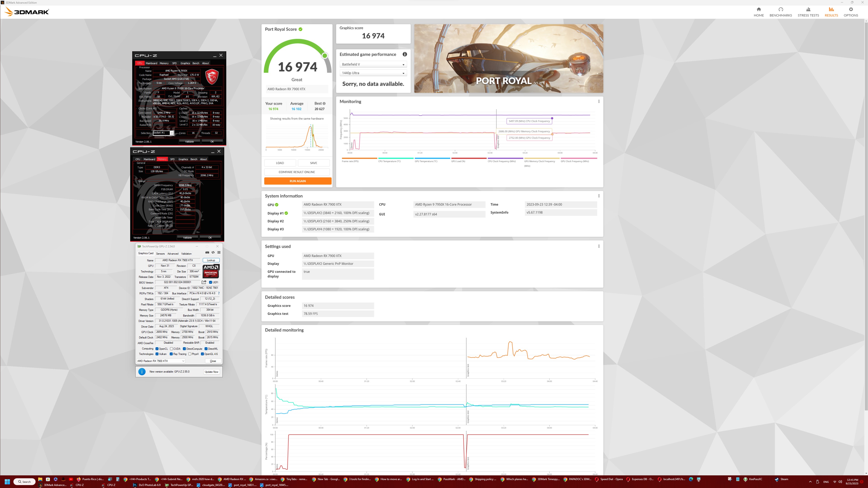Open the BENCHMARKS section
This screenshot has width=868, height=488.
coord(780,12)
